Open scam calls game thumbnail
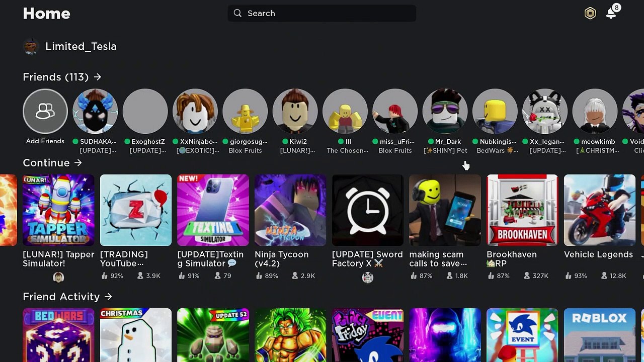The image size is (644, 362). (x=445, y=210)
